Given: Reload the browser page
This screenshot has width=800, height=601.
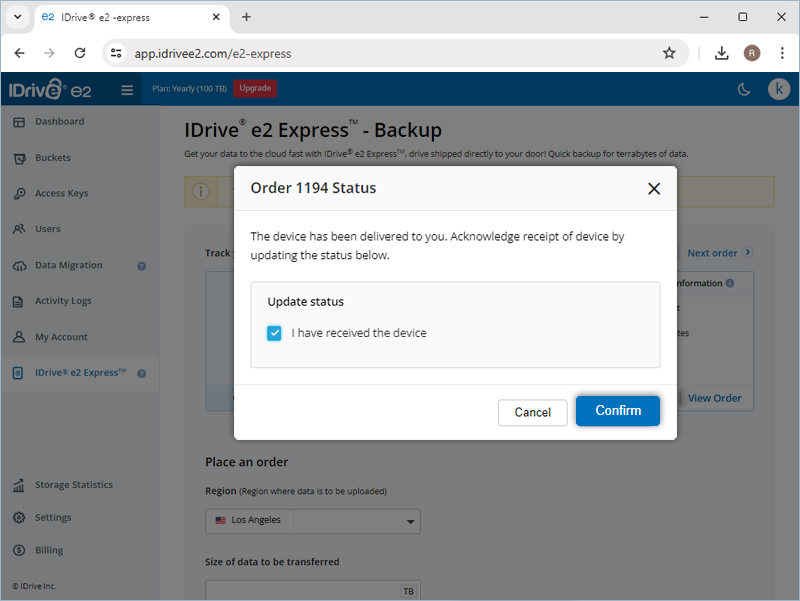Looking at the screenshot, I should pos(80,53).
